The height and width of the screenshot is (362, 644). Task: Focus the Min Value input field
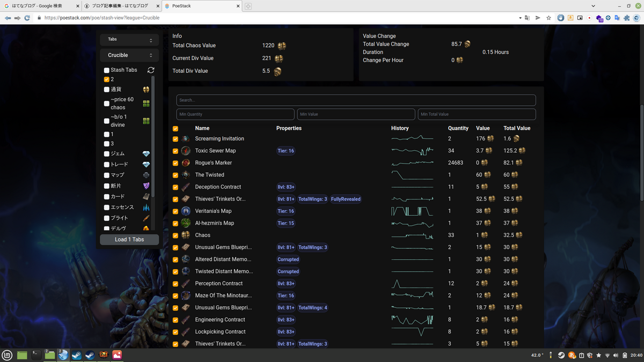tap(356, 114)
